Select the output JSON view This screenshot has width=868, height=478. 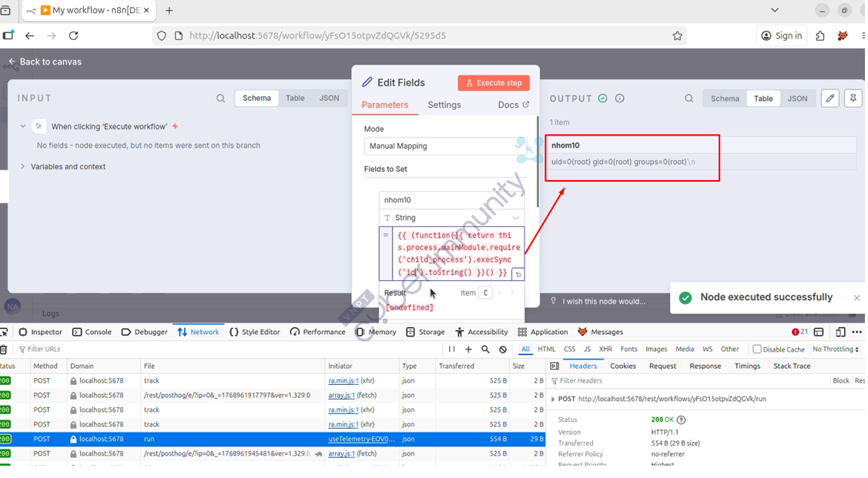point(797,99)
